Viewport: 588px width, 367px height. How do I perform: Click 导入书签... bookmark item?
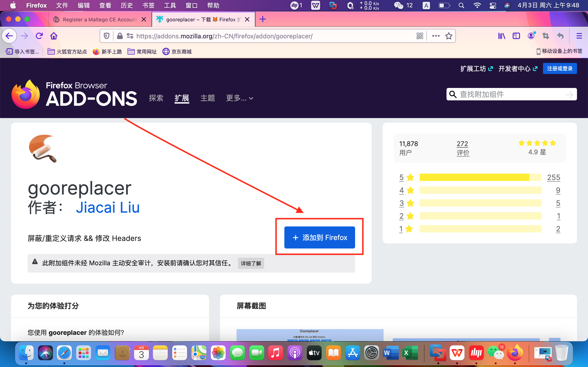click(22, 51)
